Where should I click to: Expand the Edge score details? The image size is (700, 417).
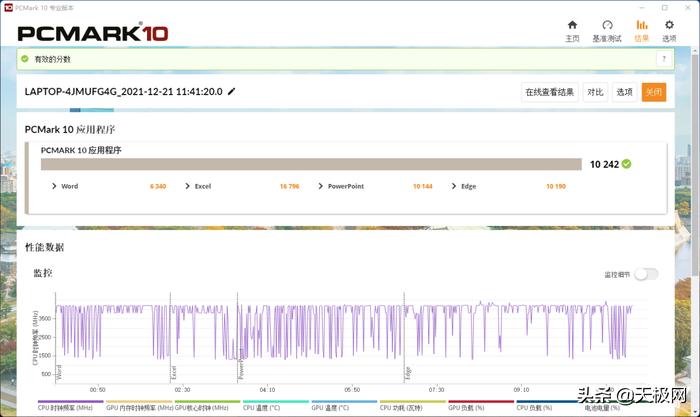(454, 186)
